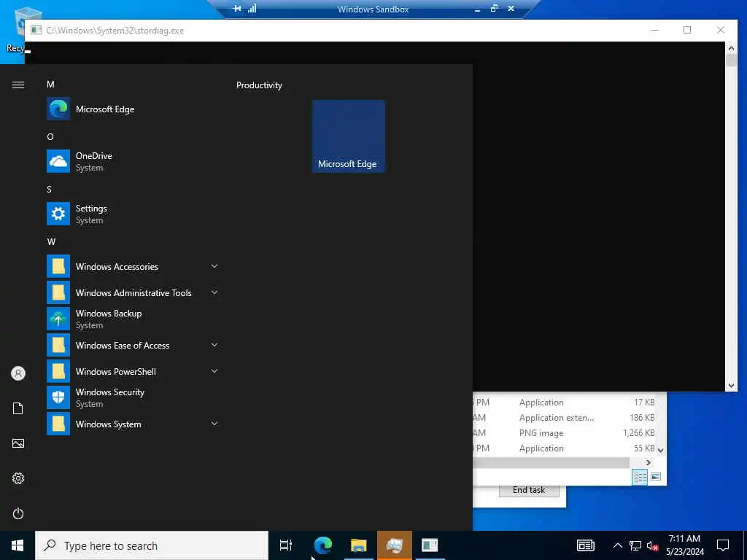This screenshot has width=747, height=560.
Task: Click End task button in Task Manager
Action: click(x=529, y=490)
